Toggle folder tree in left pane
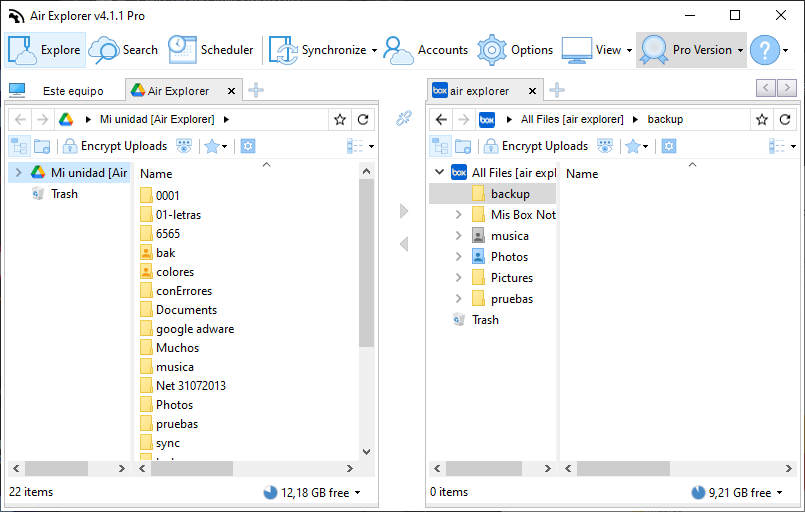805x512 pixels. click(20, 146)
